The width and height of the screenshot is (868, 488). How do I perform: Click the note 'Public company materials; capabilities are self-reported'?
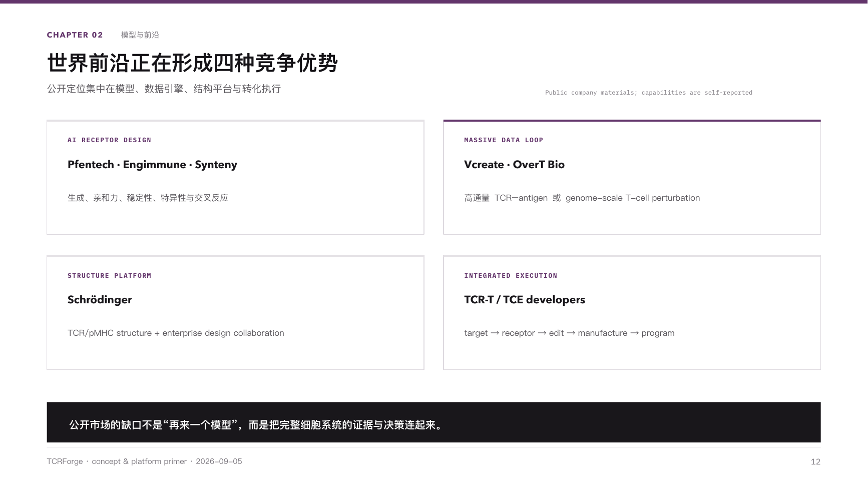click(649, 93)
